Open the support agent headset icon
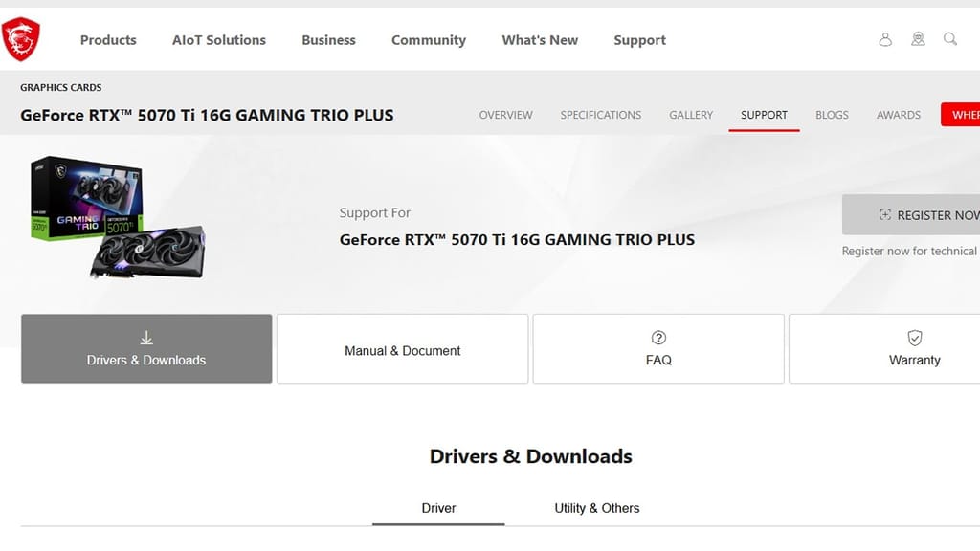 [x=918, y=39]
